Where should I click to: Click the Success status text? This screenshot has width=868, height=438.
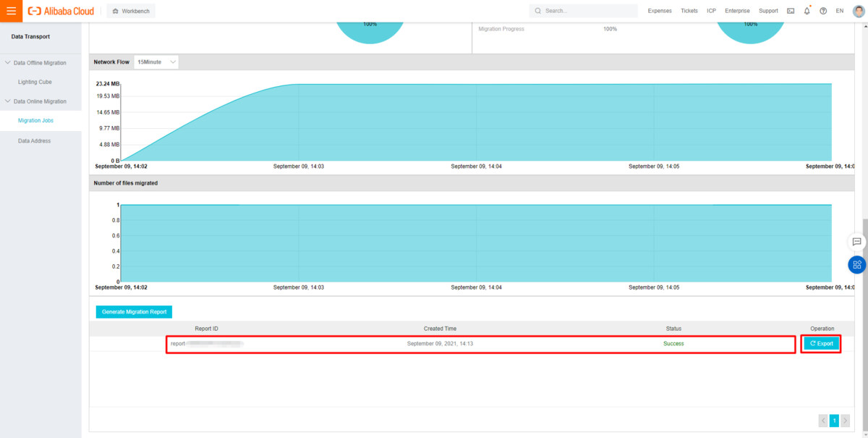tap(673, 344)
